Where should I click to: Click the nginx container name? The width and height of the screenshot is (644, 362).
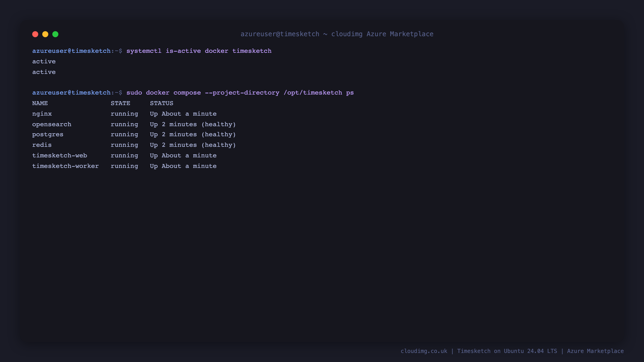[x=42, y=114]
